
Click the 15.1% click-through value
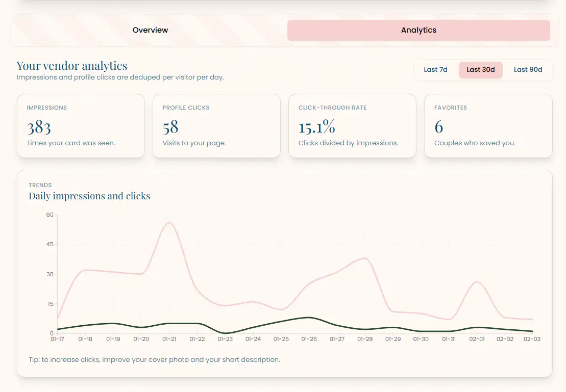tap(317, 127)
